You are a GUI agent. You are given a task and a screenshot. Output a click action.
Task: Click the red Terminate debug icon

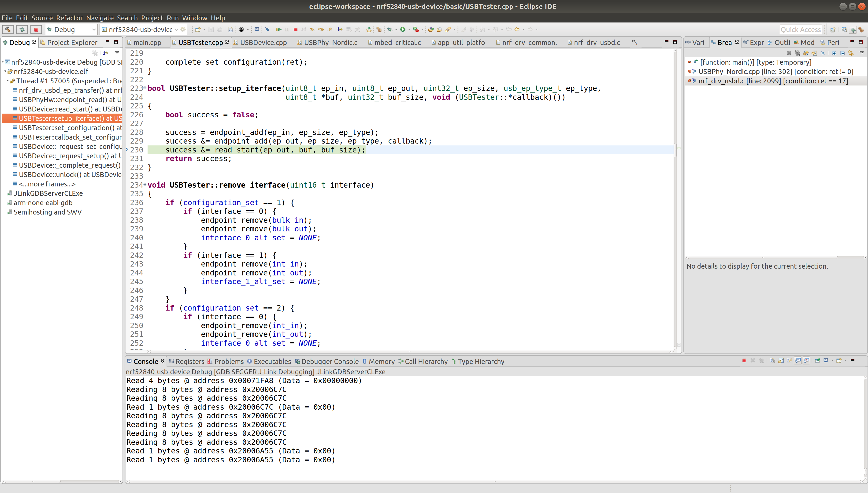[295, 30]
